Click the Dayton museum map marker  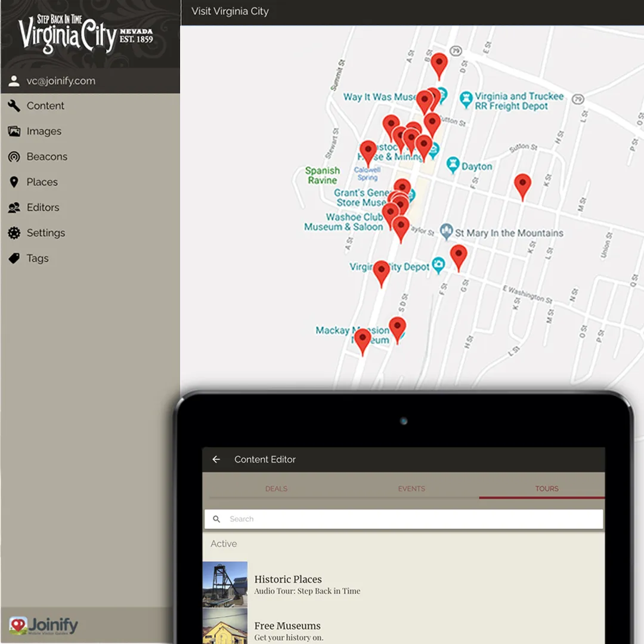(453, 165)
